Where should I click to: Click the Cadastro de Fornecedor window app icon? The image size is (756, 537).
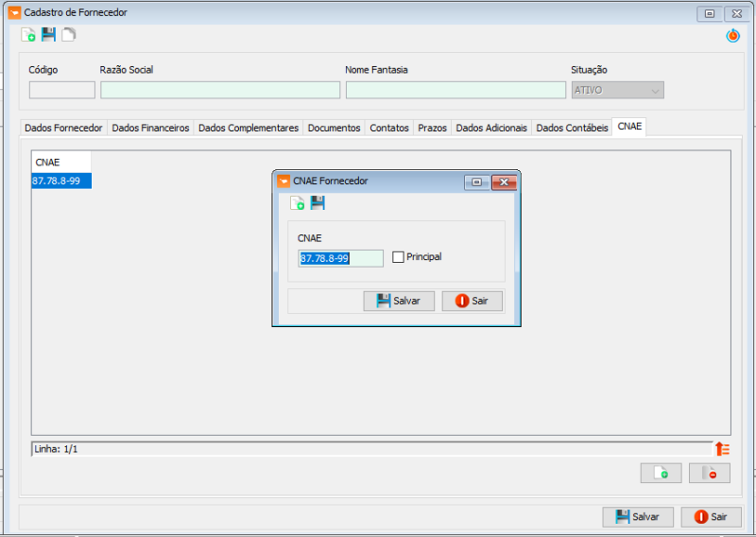click(14, 12)
